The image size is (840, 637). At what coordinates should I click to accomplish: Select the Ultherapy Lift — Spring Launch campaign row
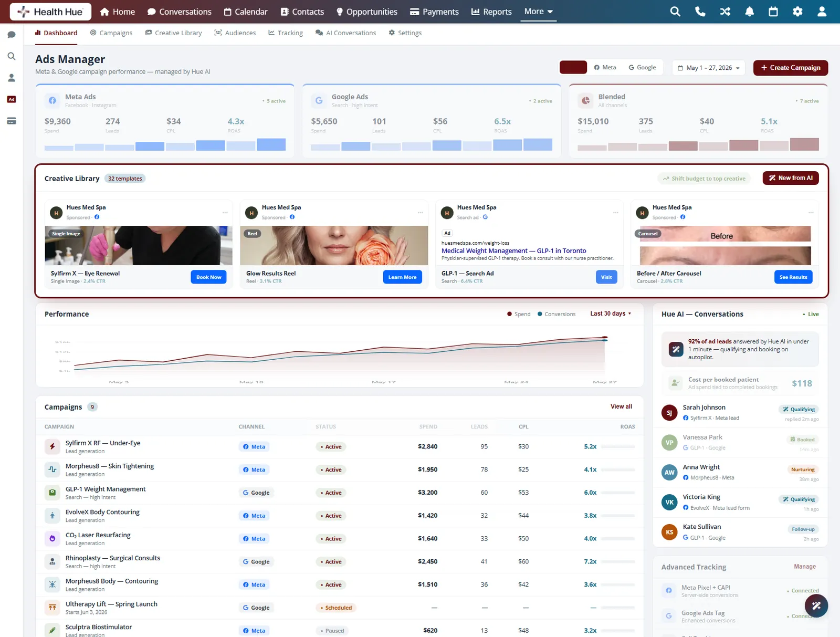pos(340,608)
